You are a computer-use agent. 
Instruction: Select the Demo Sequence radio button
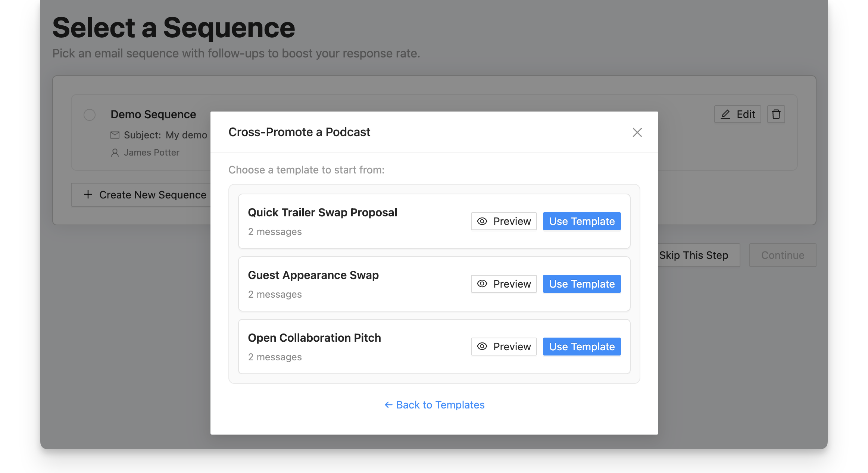(90, 115)
